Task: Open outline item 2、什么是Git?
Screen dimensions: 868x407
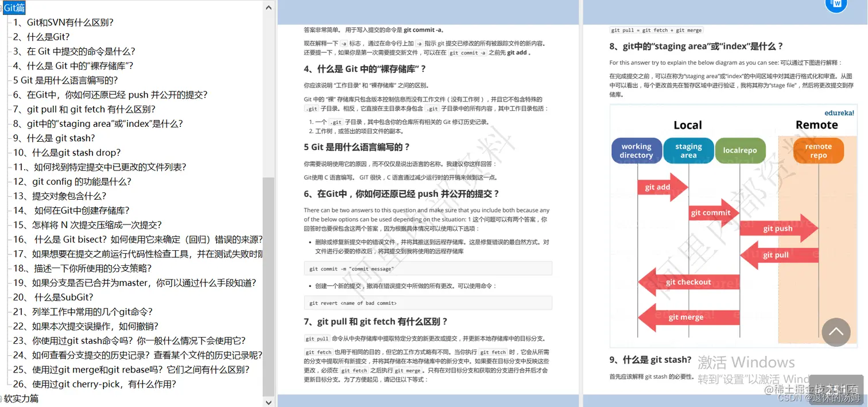Action: point(41,37)
